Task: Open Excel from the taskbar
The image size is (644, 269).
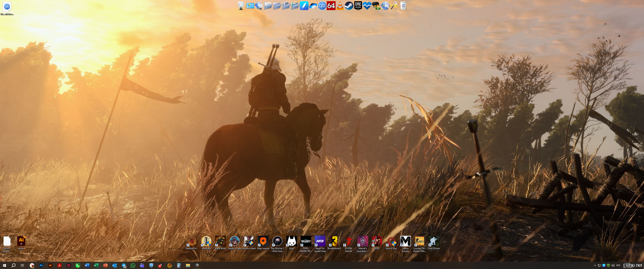Action: [96, 266]
